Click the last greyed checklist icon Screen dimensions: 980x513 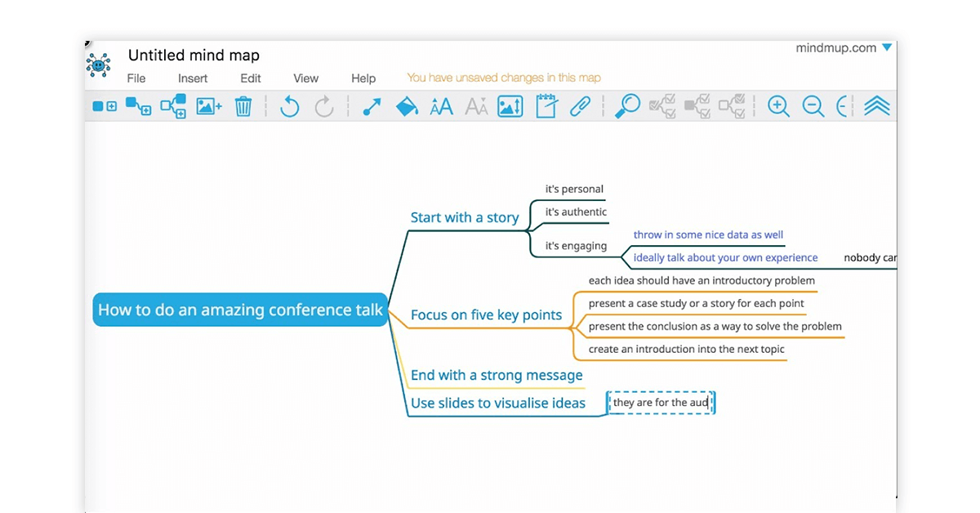tap(732, 106)
